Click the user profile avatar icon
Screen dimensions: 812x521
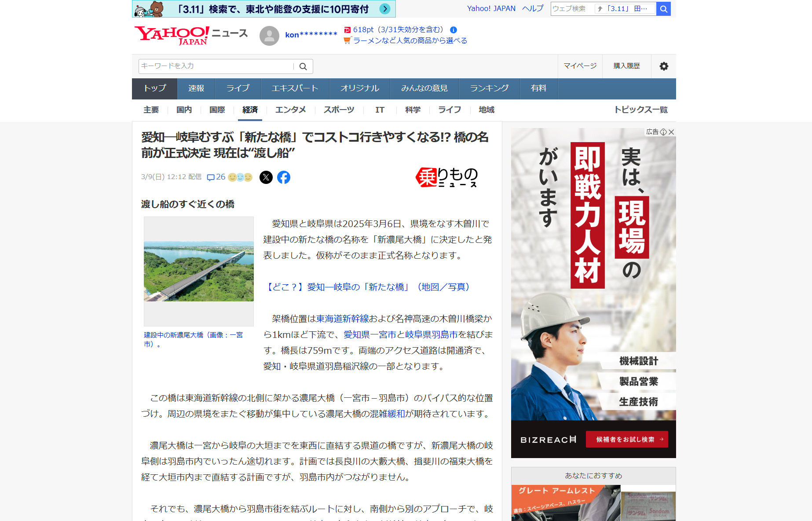coord(269,36)
